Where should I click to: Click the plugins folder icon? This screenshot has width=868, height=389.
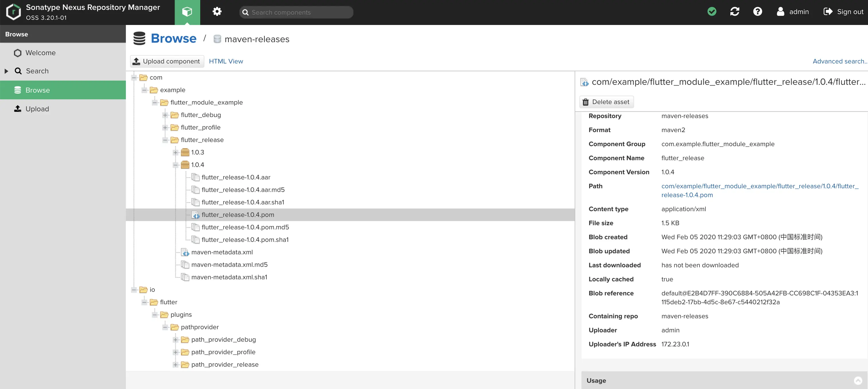point(164,315)
